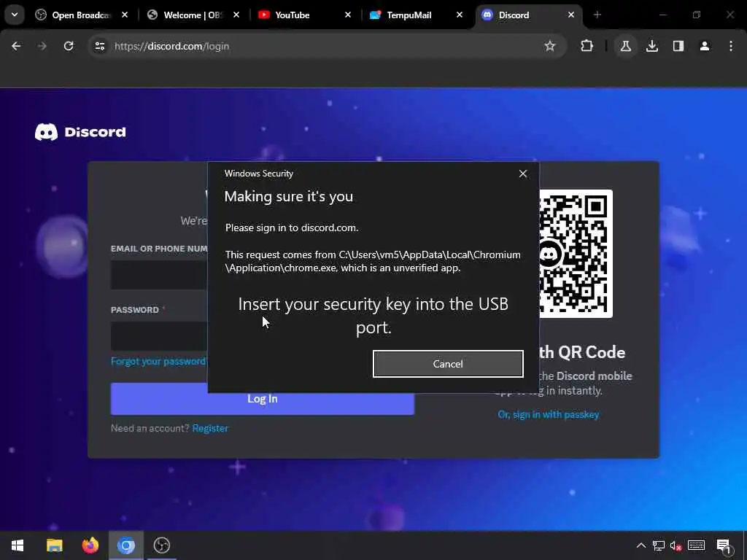
Task: Open the Downloads icon
Action: pos(652,46)
